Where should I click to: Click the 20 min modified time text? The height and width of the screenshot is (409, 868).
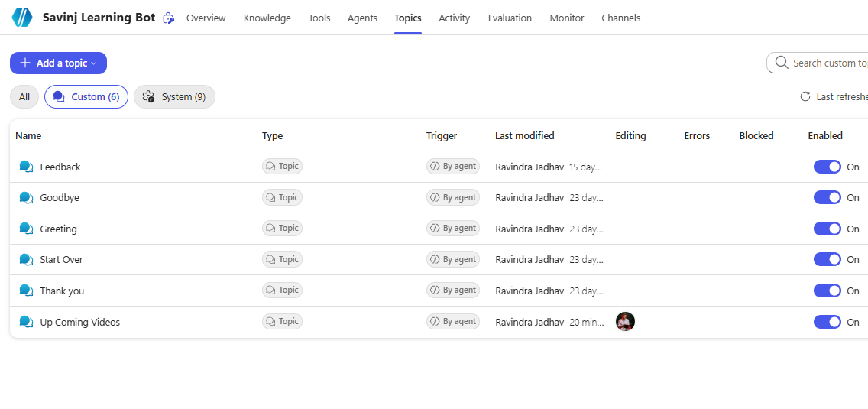(x=587, y=322)
